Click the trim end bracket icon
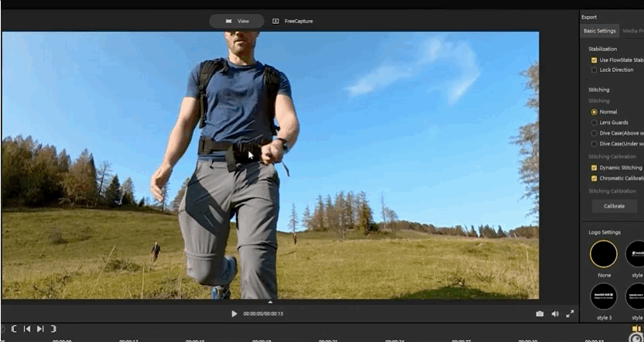Image resolution: width=644 pixels, height=342 pixels. tap(53, 329)
